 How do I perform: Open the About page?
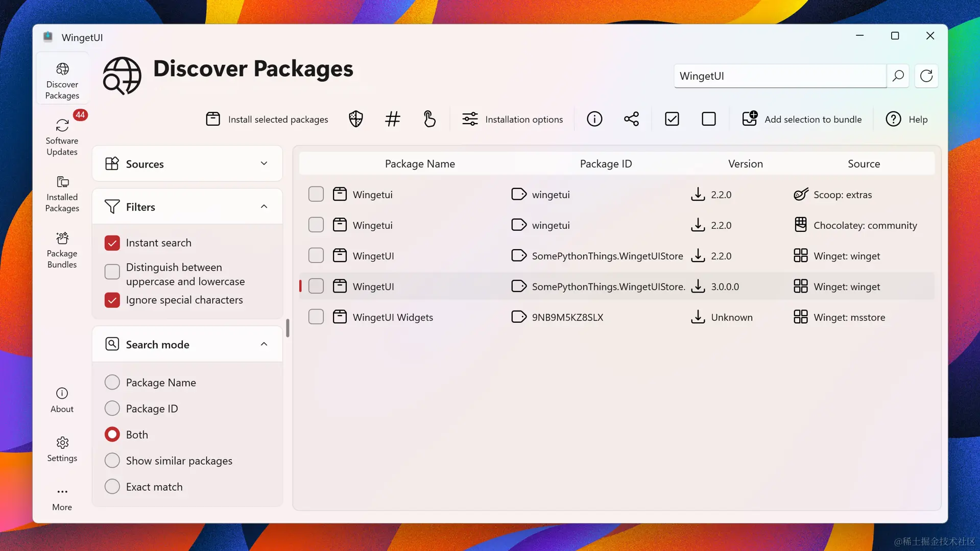tap(62, 400)
